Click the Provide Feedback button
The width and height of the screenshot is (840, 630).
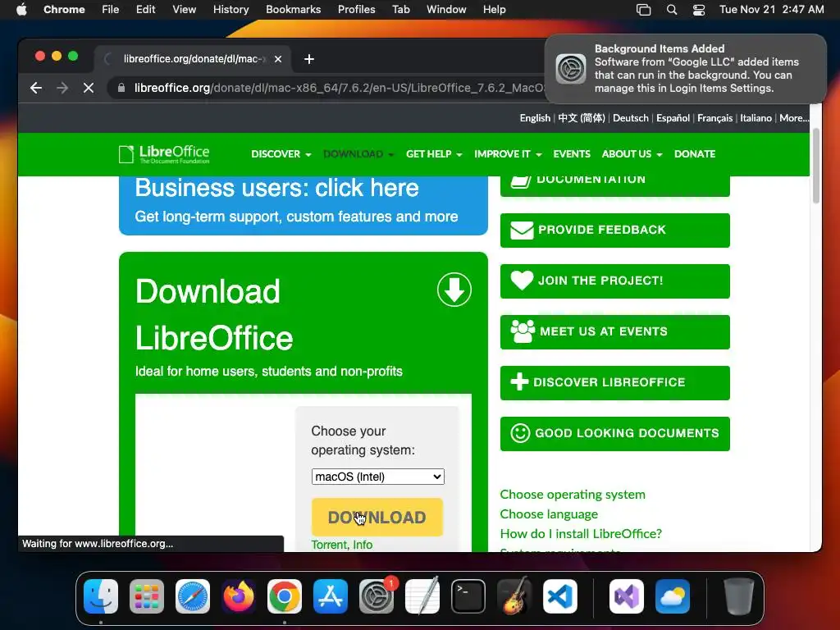click(615, 231)
